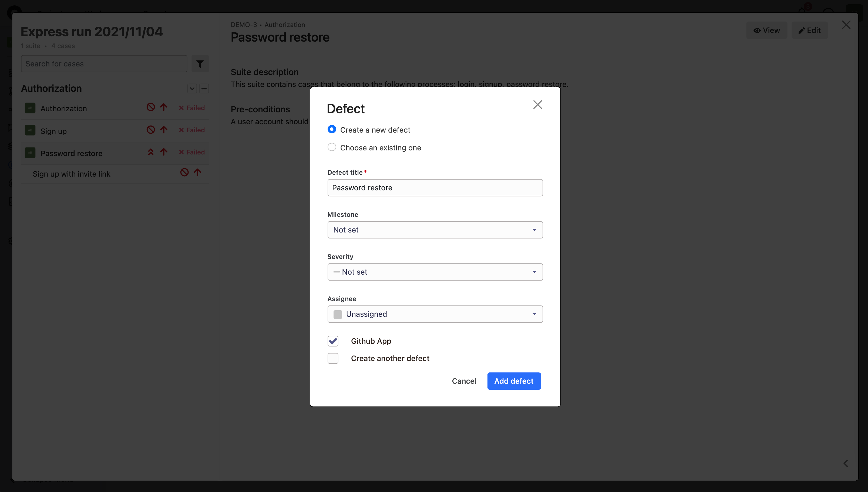This screenshot has height=492, width=868.
Task: Check the Create another defect checkbox
Action: (x=333, y=358)
